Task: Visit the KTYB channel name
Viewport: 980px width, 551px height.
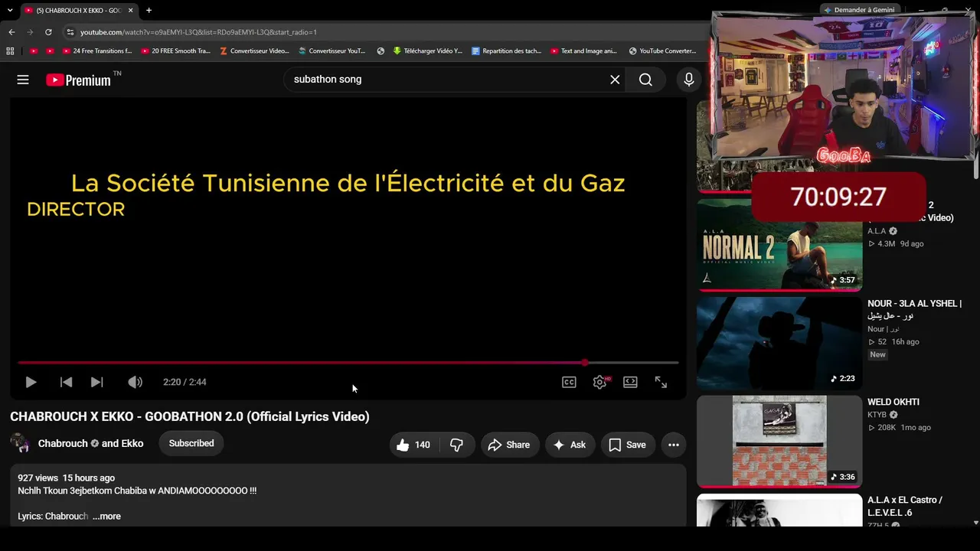Action: (x=877, y=415)
